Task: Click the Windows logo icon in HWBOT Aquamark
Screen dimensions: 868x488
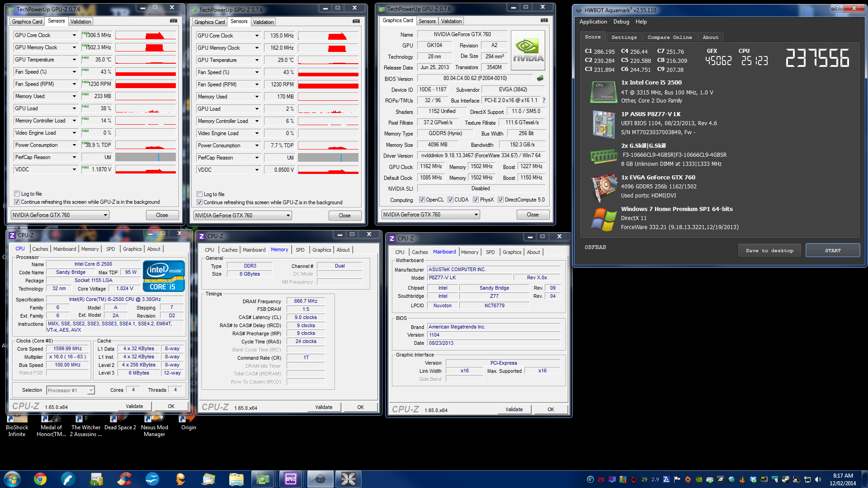Action: pos(604,220)
